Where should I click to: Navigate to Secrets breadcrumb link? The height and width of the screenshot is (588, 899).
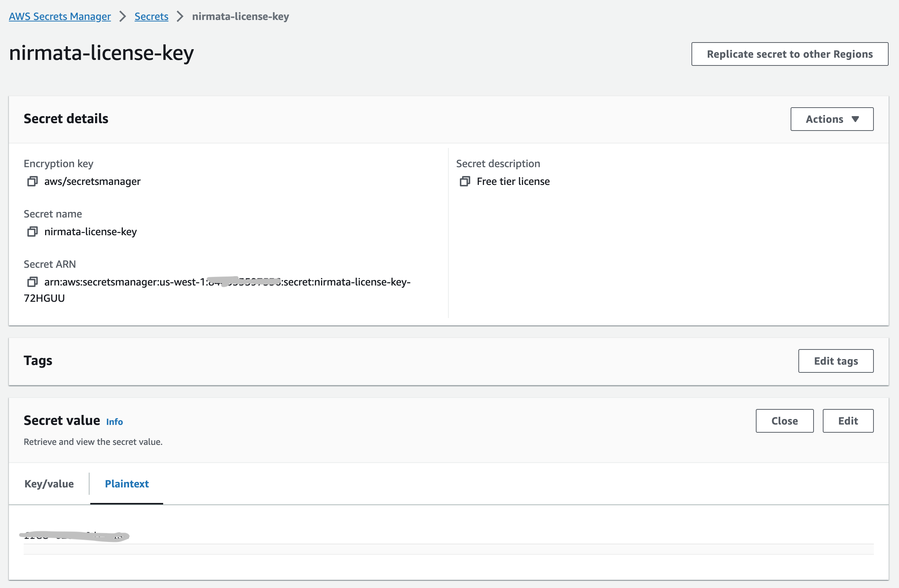[151, 16]
